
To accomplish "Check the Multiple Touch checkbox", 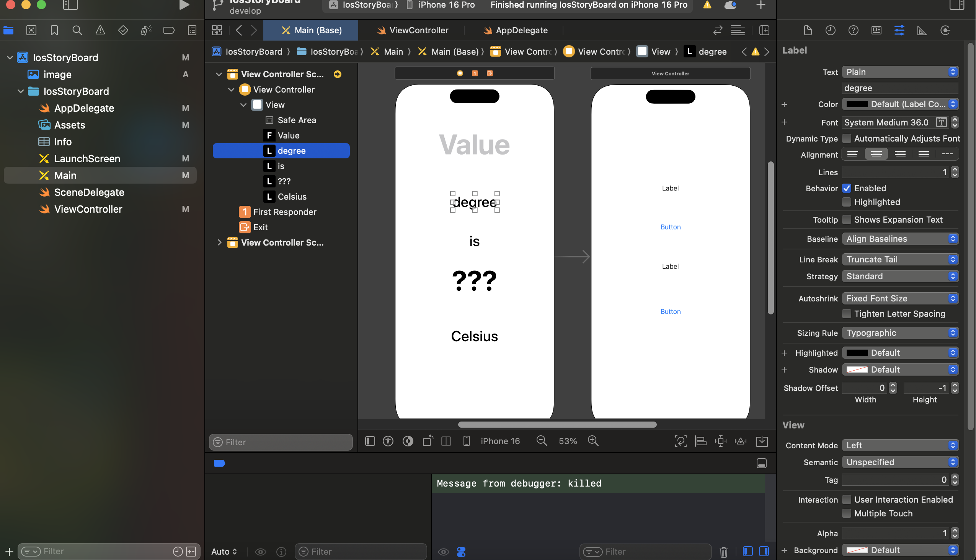I will click(x=847, y=513).
